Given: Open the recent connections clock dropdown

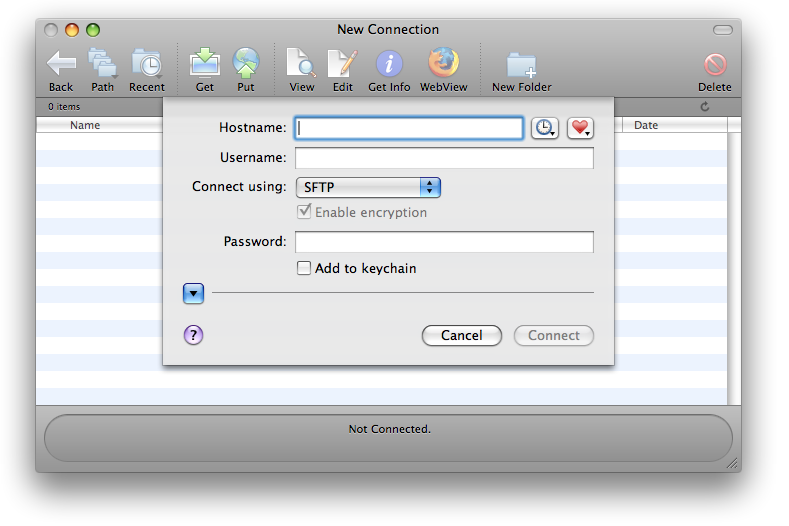Looking at the screenshot, I should pos(544,128).
